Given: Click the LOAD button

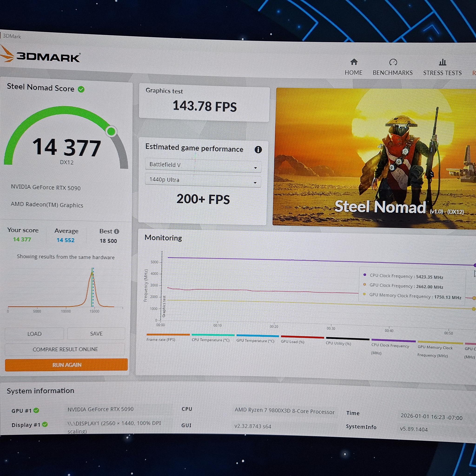Looking at the screenshot, I should 34,334.
